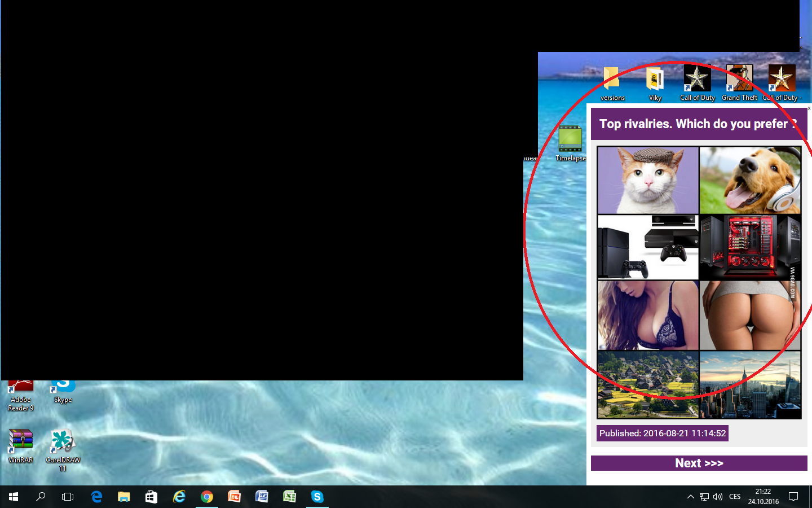Click the 'Top rivalries. Which do you prefer ?' heading

click(698, 124)
